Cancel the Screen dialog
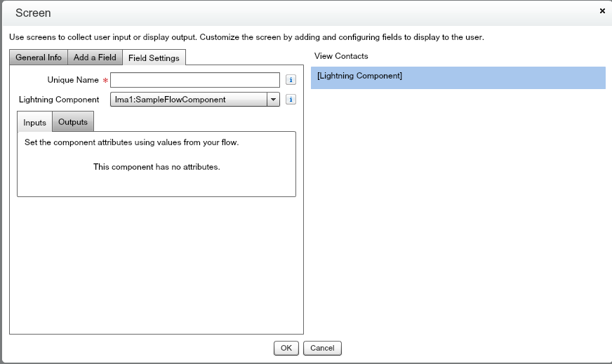612x364 pixels. 322,348
